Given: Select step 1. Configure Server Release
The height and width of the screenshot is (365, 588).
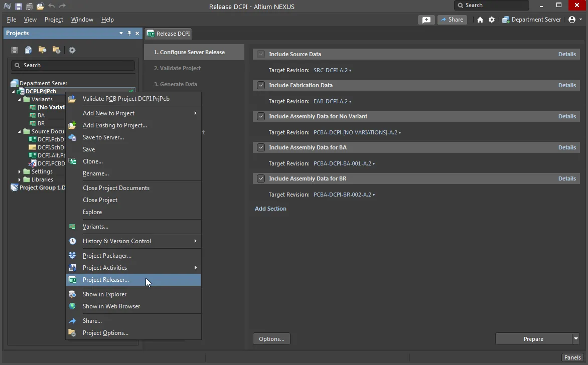Looking at the screenshot, I should pos(194,52).
